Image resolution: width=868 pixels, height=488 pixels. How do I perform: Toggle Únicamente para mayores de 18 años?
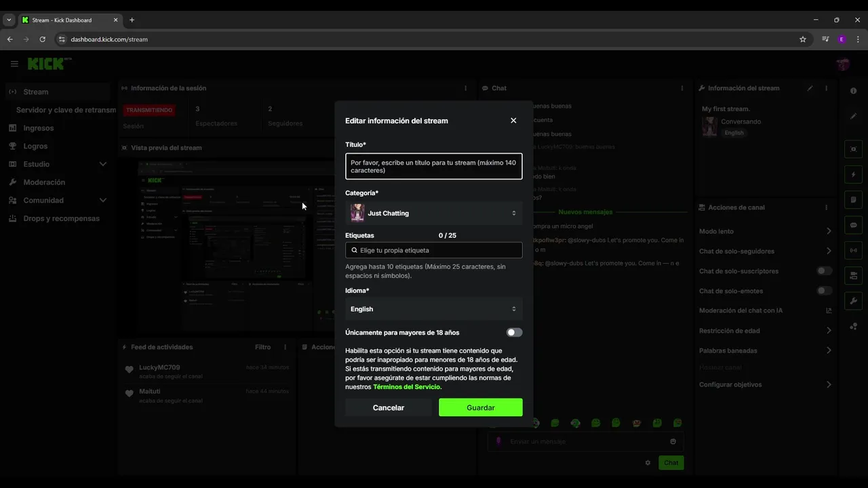coord(514,333)
